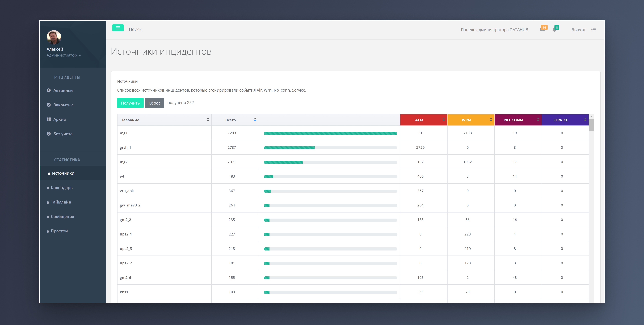Select the grsh_1 source name

125,148
